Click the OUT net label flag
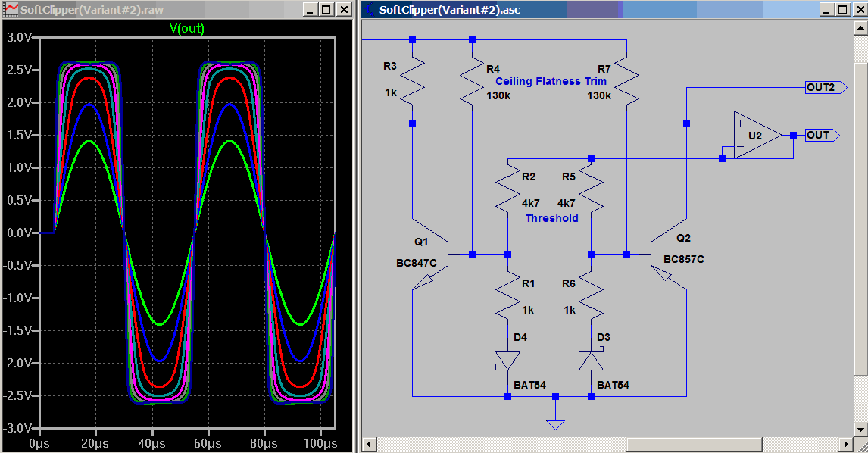This screenshot has height=453, width=868. click(x=823, y=135)
